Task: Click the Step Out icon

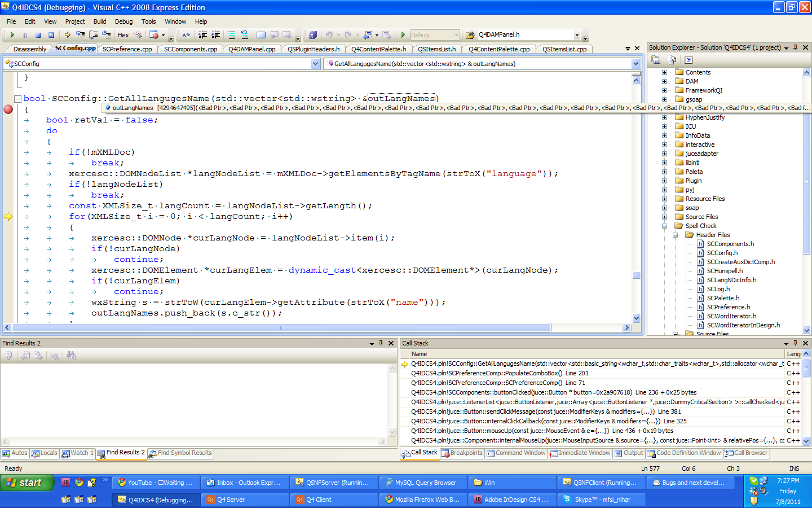Action: (x=106, y=35)
